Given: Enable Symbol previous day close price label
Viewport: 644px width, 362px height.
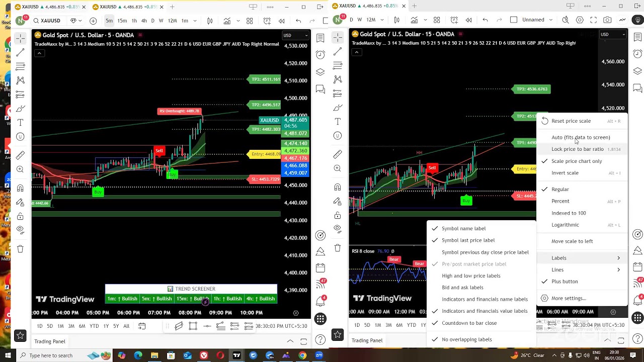Looking at the screenshot, I should (x=481, y=252).
